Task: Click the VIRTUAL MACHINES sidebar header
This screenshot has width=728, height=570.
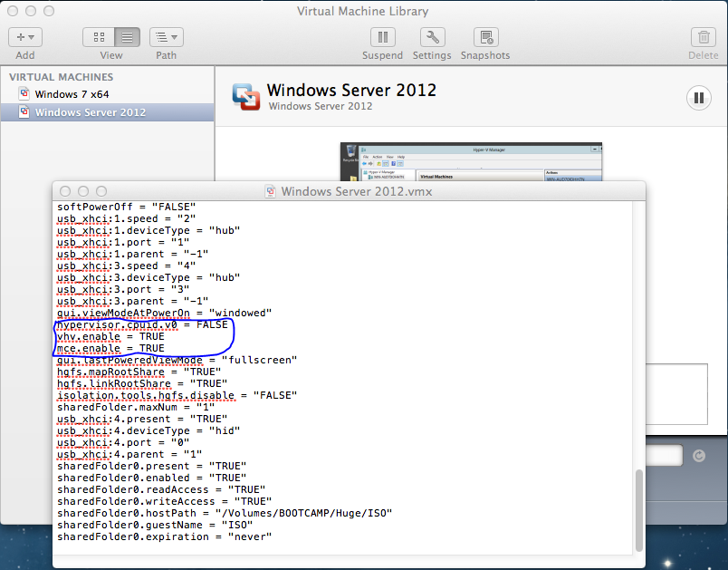Action: tap(62, 77)
